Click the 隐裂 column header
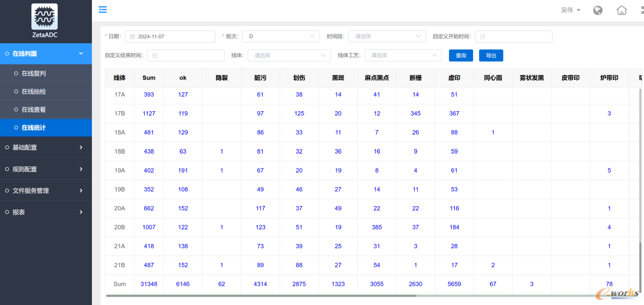The height and width of the screenshot is (305, 644). 222,78
